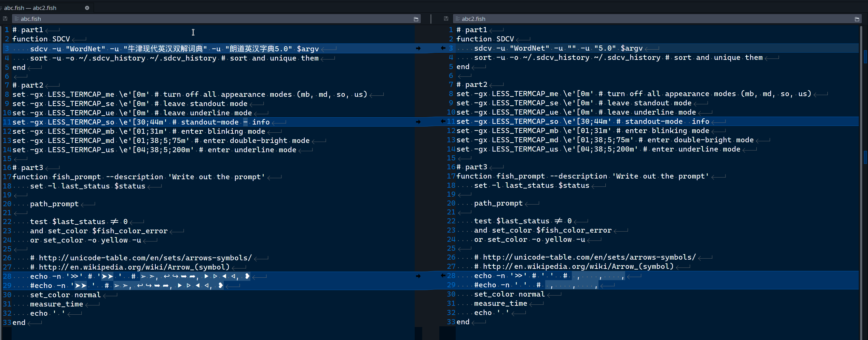The width and height of the screenshot is (868, 340).
Task: Click the document icon inside the abc2.fish path bar
Action: tap(458, 19)
